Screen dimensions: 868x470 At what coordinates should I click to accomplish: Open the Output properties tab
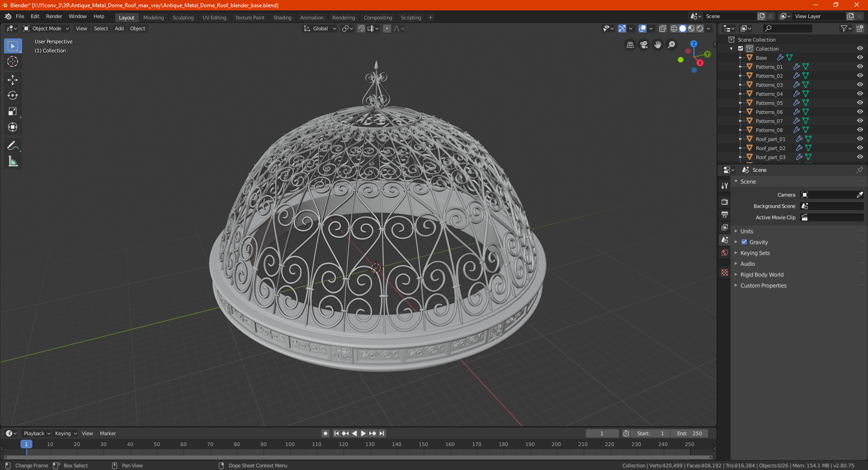[x=725, y=214]
